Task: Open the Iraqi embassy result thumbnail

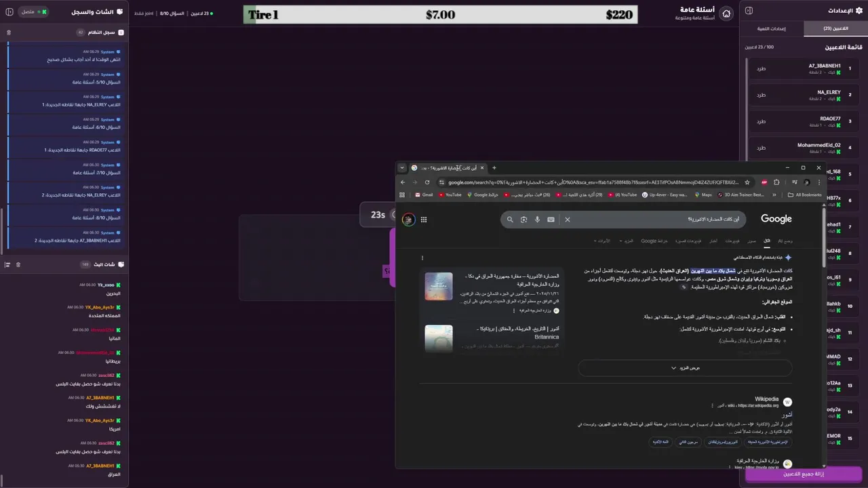Action: [x=439, y=286]
